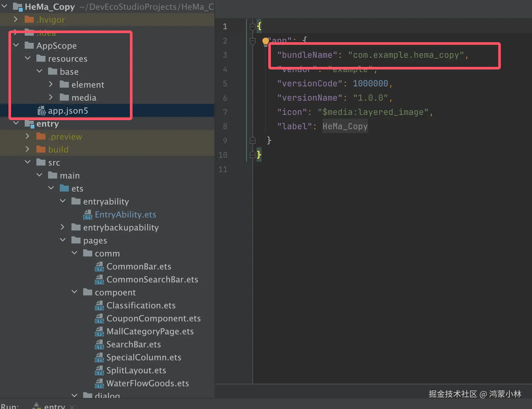Collapse the HeMa_Copy project root node
Viewport: 532px width, 409px height.
pyautogui.click(x=5, y=6)
